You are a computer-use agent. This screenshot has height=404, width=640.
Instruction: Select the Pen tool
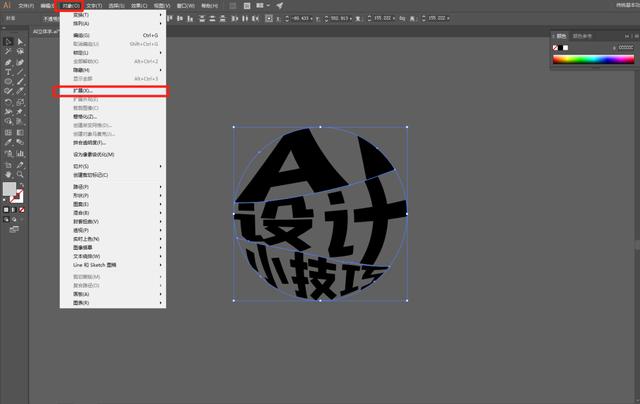[8, 62]
